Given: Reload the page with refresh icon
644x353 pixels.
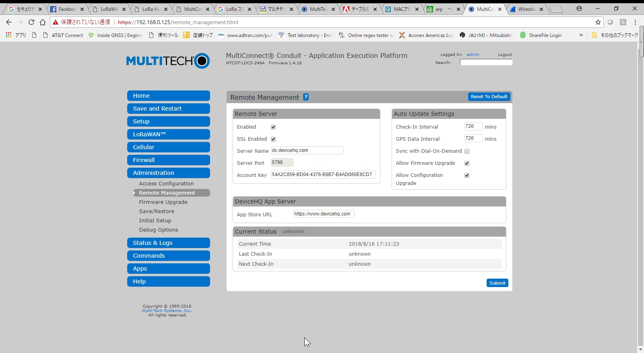Looking at the screenshot, I should click(x=31, y=22).
